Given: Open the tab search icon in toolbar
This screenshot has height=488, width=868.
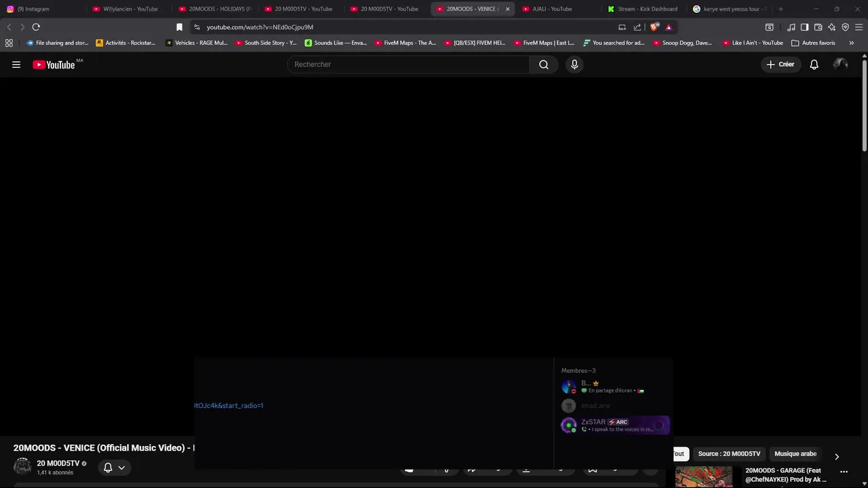Looking at the screenshot, I should pyautogui.click(x=769, y=27).
